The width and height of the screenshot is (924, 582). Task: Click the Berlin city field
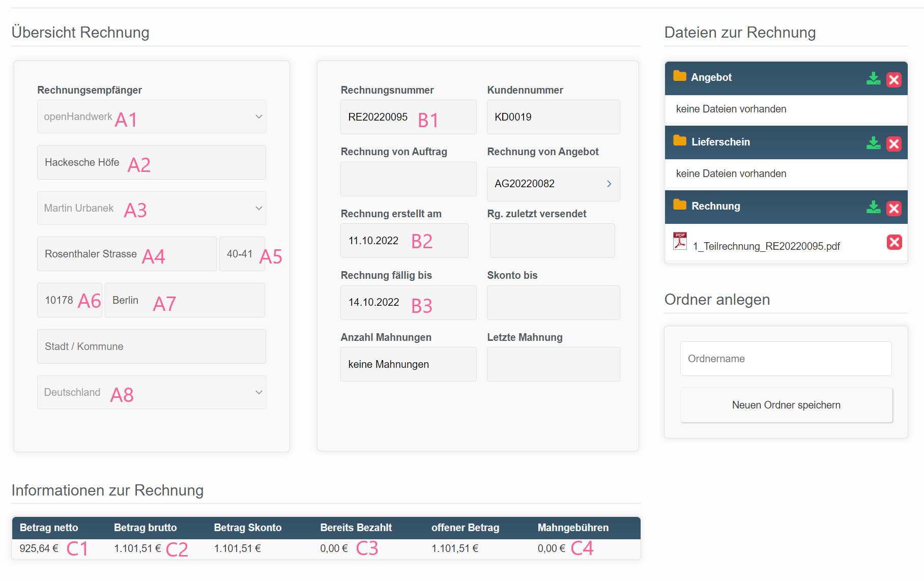click(x=185, y=300)
